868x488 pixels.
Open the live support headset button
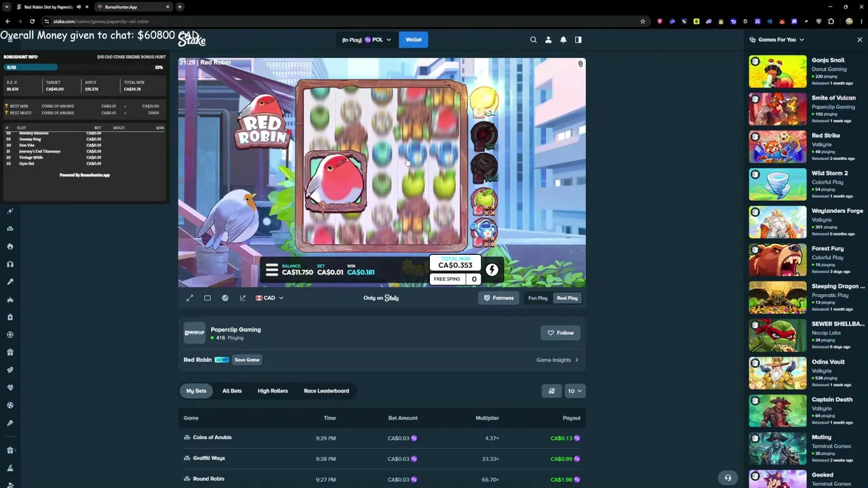(x=728, y=478)
